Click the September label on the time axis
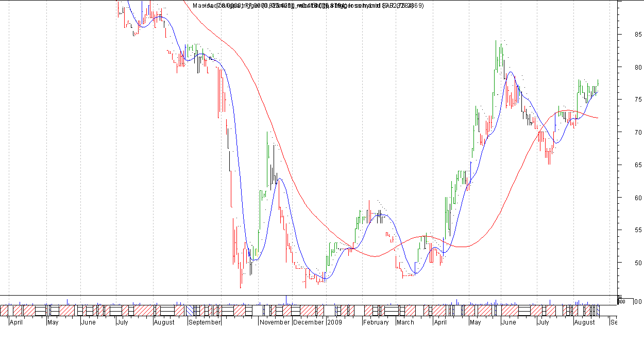 pyautogui.click(x=204, y=322)
